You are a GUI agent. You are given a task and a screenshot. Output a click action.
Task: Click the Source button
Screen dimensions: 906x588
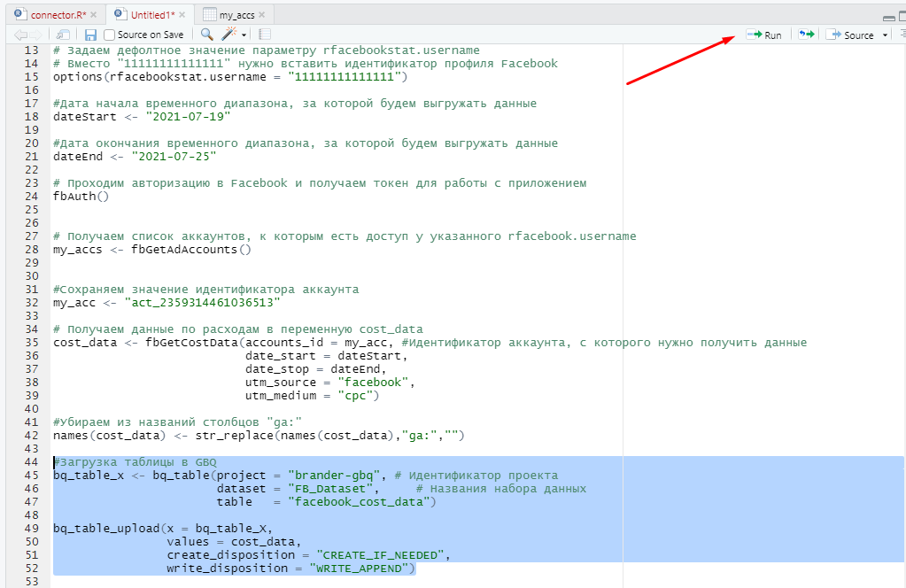tap(850, 35)
